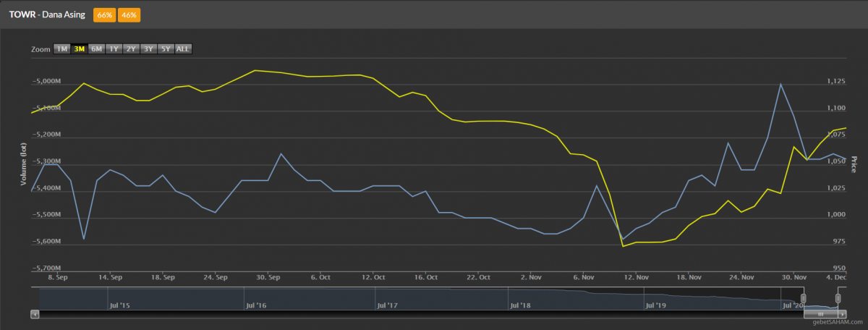This screenshot has width=868, height=330.
Task: Show 5Y of chart data
Action: coord(166,49)
